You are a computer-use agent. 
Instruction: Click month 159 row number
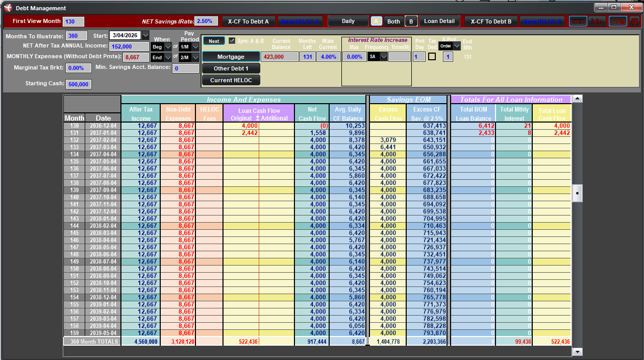click(75, 333)
